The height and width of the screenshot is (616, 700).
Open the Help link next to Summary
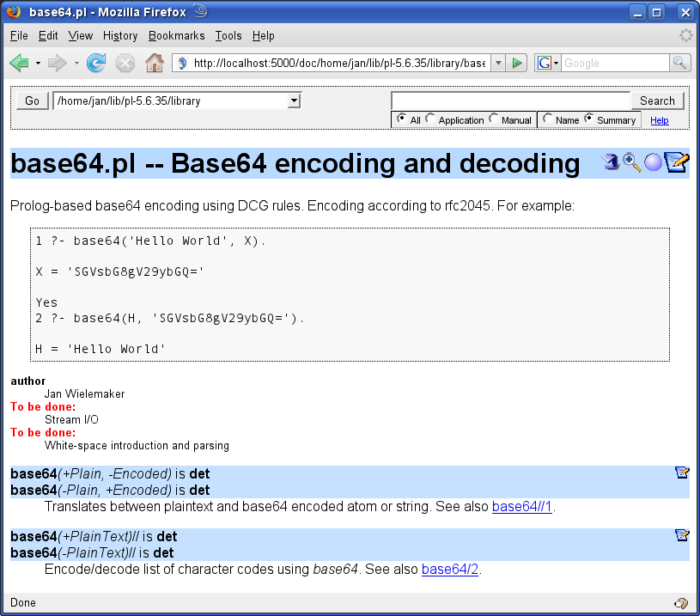[659, 120]
